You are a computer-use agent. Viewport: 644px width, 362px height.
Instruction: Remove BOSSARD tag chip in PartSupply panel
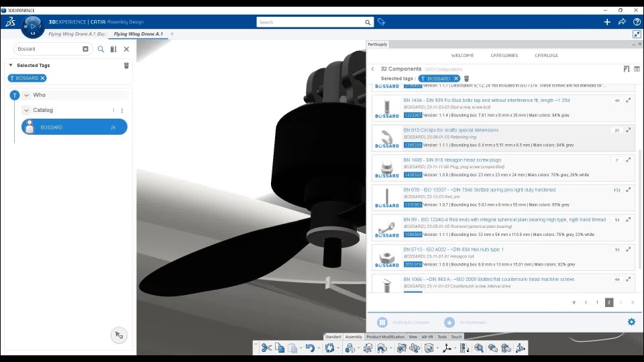pyautogui.click(x=456, y=78)
